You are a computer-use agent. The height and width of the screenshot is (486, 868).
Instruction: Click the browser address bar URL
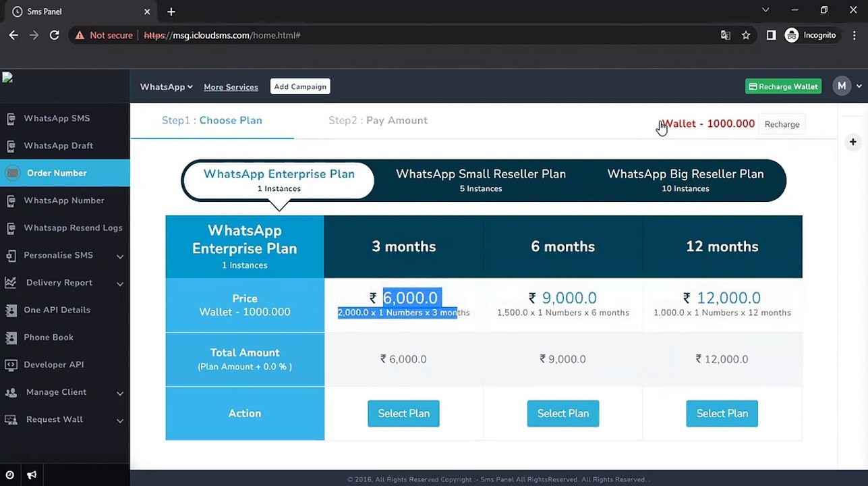223,35
